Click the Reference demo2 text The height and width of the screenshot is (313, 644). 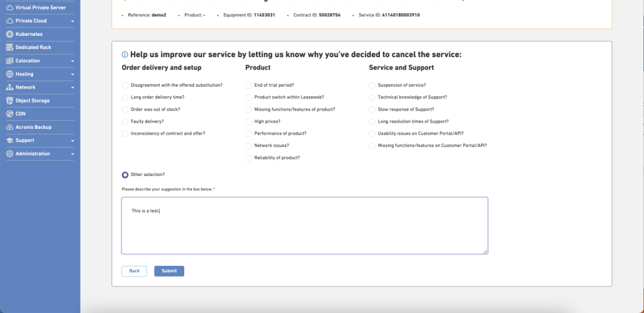pyautogui.click(x=147, y=15)
